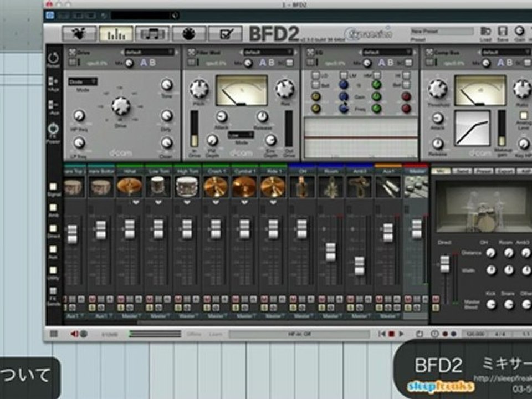
Task: Toggle the Amb view checkbox
Action: (x=53, y=207)
